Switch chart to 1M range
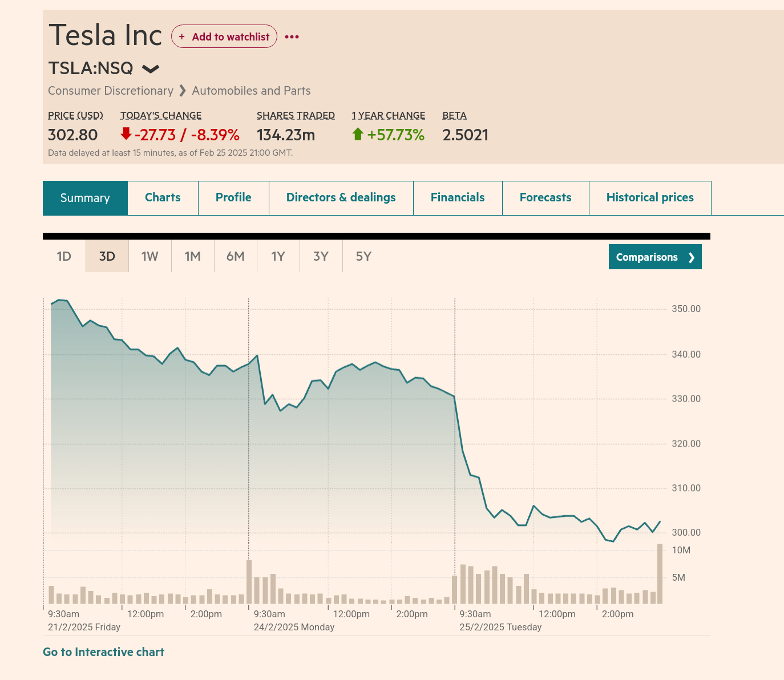 [x=192, y=256]
